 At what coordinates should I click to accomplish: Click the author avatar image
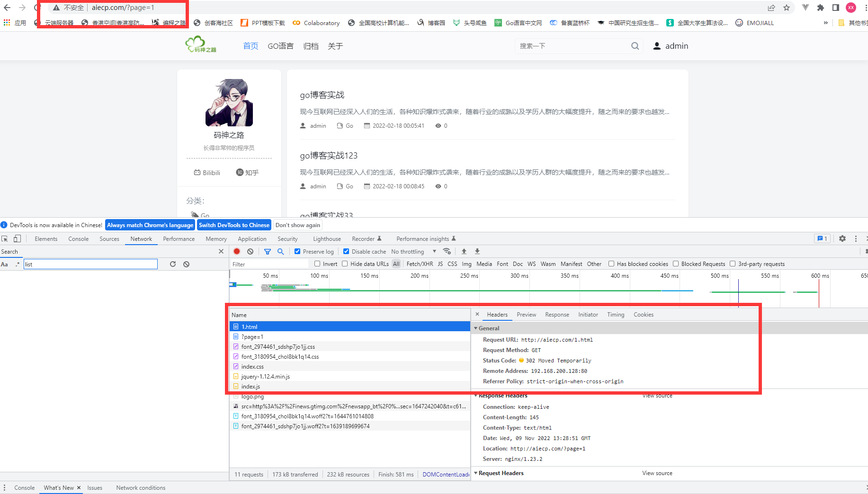pos(229,103)
